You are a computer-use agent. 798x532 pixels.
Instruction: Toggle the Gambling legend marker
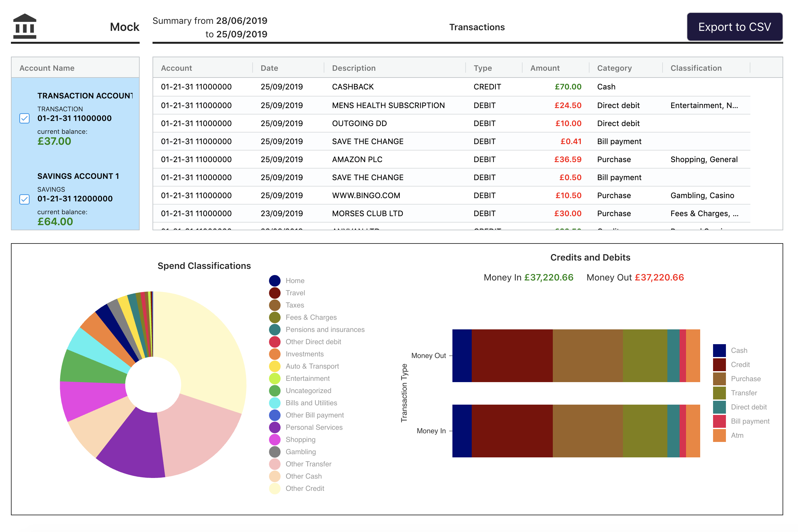coord(274,452)
